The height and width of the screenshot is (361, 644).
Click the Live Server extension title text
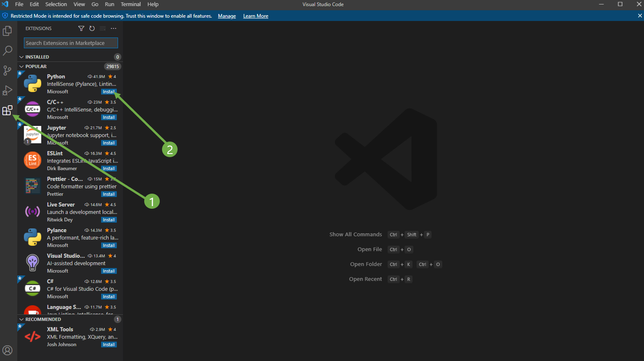(x=61, y=205)
